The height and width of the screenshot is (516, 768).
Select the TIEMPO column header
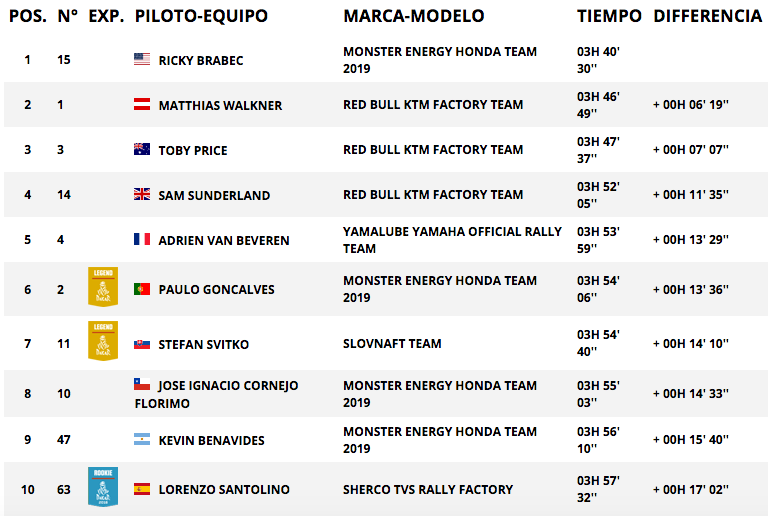coord(609,16)
